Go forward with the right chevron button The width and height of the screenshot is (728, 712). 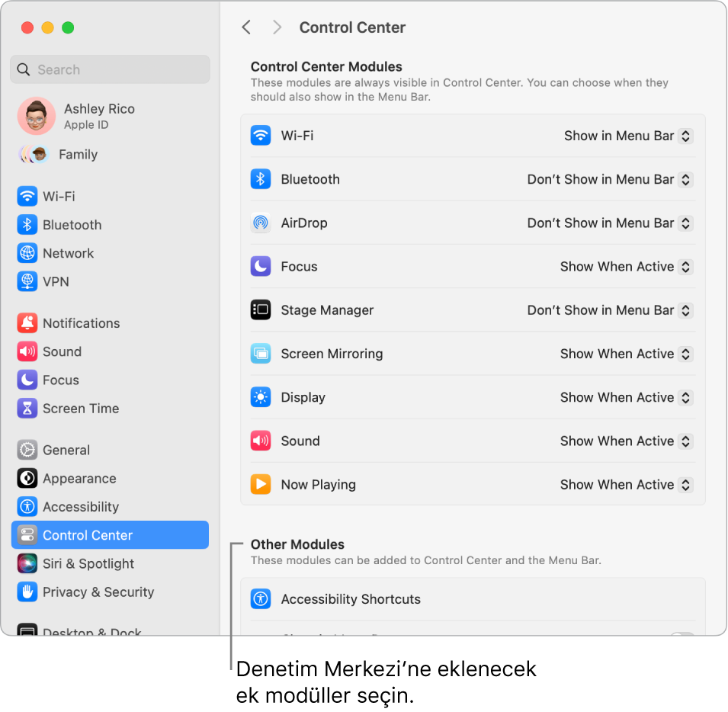pos(277,27)
